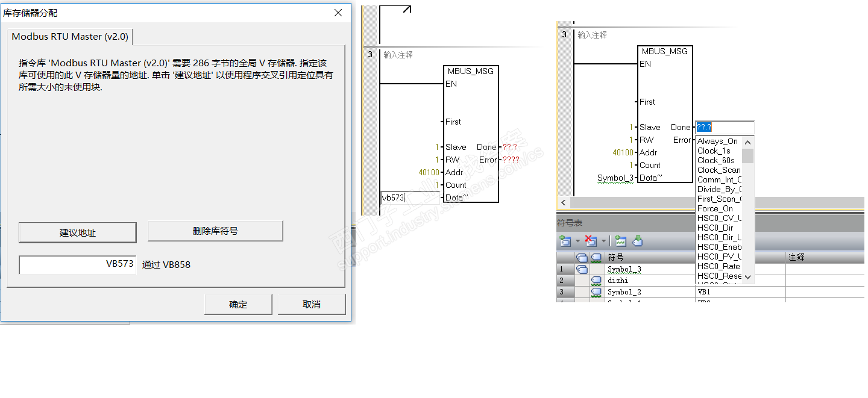
Task: Select the Symbol_3 symbol cell
Action: coord(650,269)
